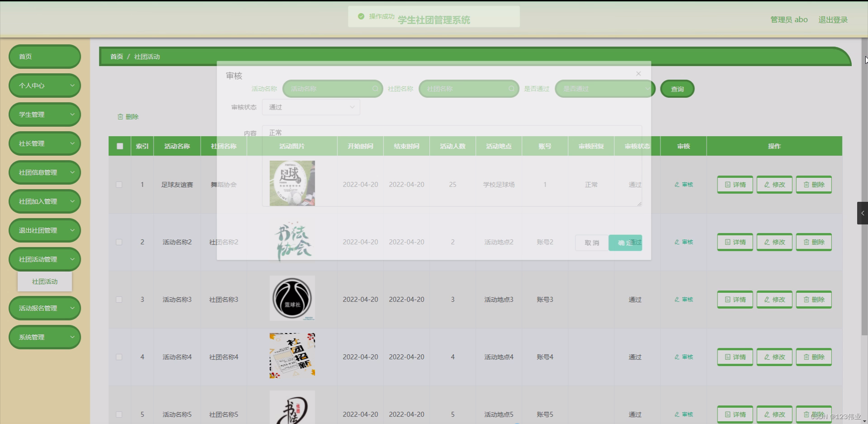The width and height of the screenshot is (868, 424).
Task: Focus the 活动名称 search input
Action: (x=333, y=89)
